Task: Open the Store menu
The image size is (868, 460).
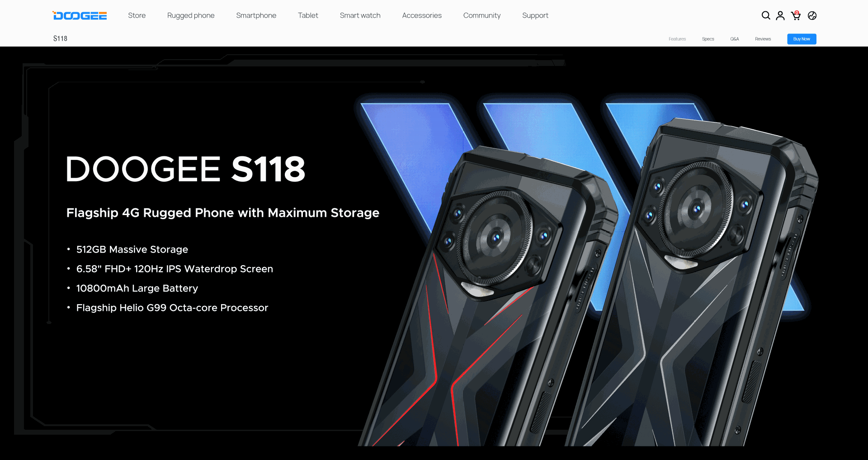Action: click(x=137, y=15)
